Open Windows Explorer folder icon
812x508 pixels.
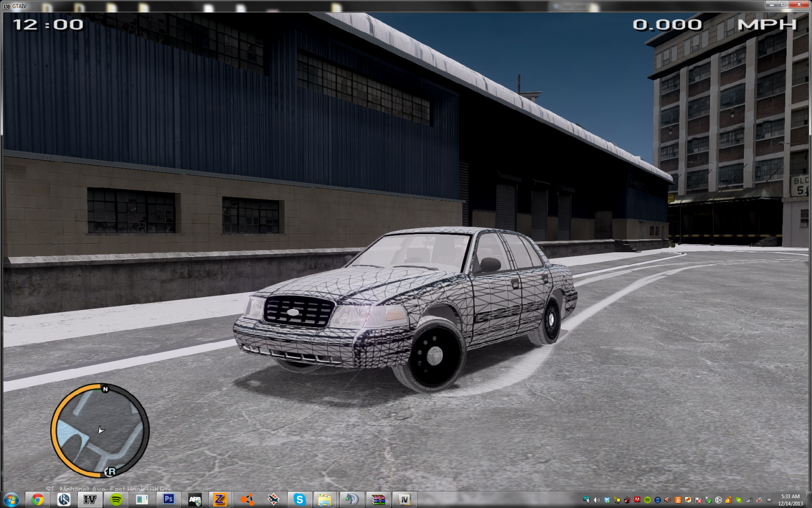(325, 499)
